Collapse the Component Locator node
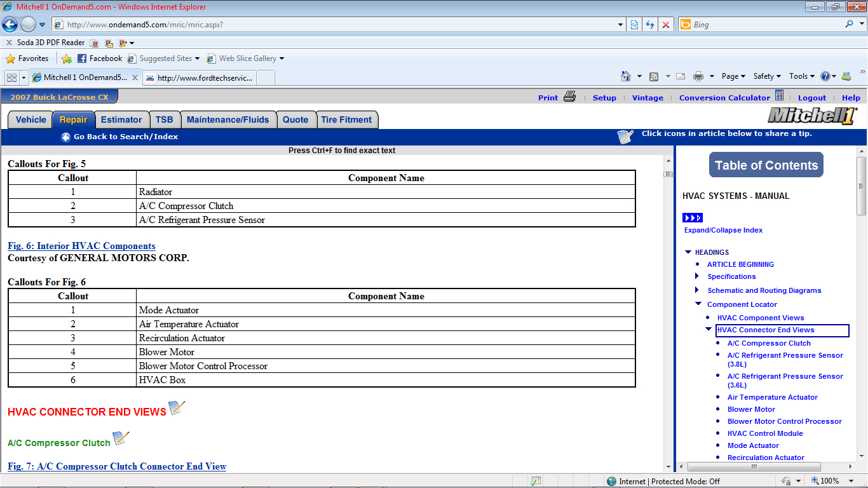Viewport: 868px width, 488px height. (698, 304)
